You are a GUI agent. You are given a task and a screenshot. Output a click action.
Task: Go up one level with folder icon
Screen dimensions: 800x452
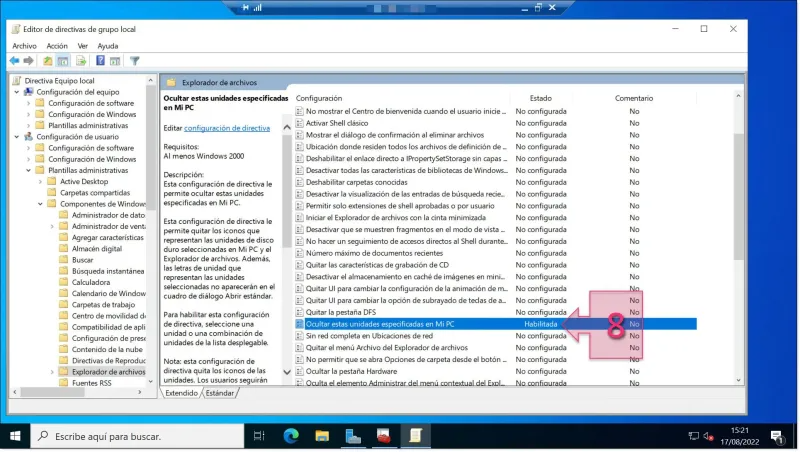click(x=47, y=61)
